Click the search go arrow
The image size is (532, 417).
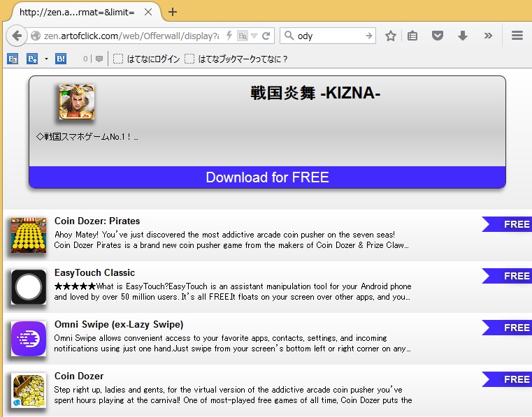pos(369,36)
